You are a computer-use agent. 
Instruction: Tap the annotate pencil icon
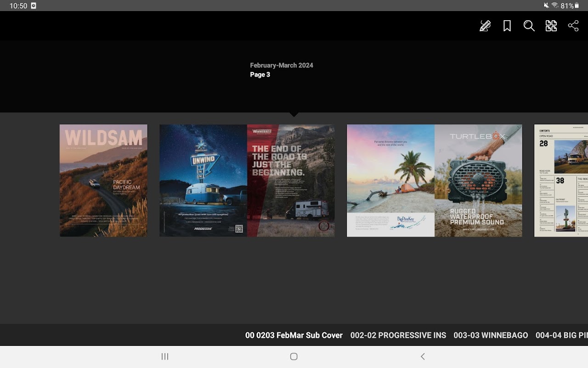485,26
